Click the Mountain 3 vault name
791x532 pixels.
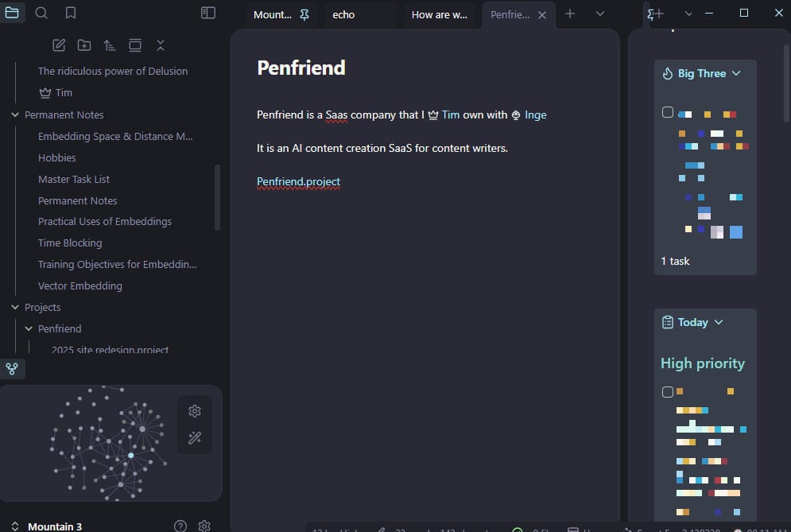click(x=55, y=526)
